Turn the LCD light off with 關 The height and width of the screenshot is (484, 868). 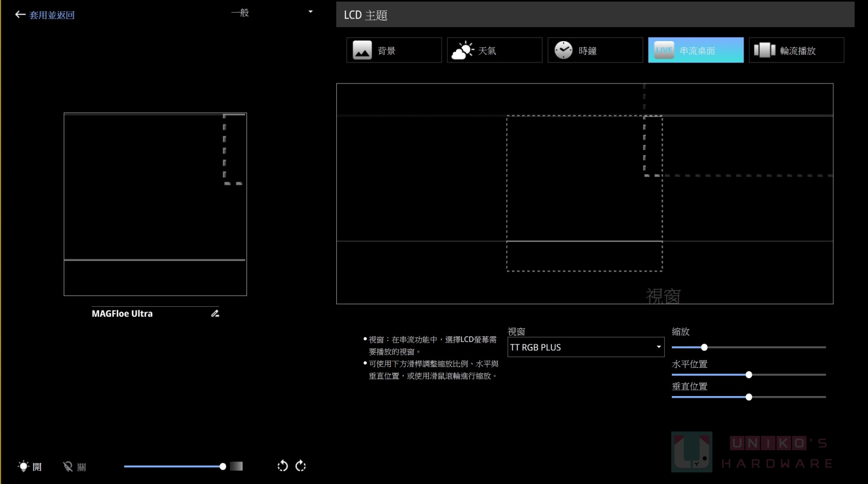point(75,467)
